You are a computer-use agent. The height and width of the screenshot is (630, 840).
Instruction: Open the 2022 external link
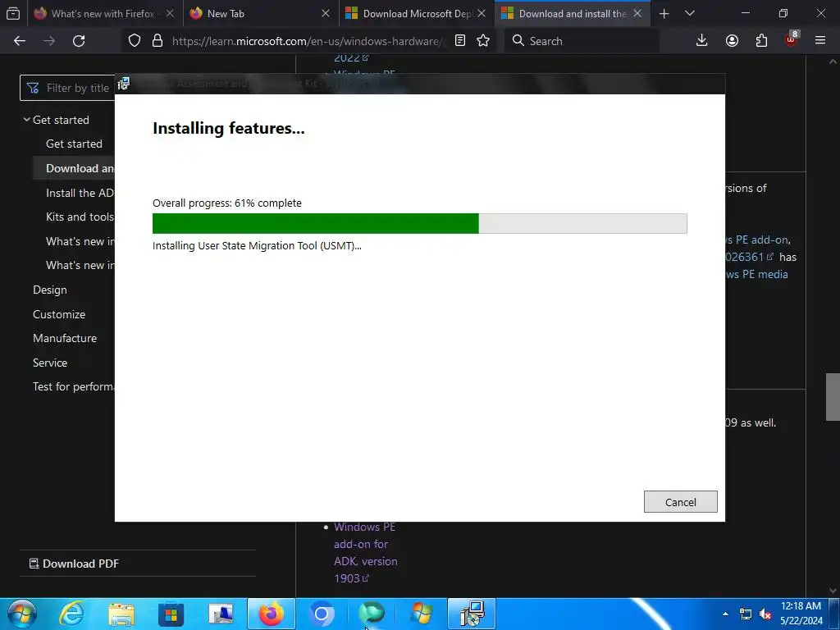351,58
